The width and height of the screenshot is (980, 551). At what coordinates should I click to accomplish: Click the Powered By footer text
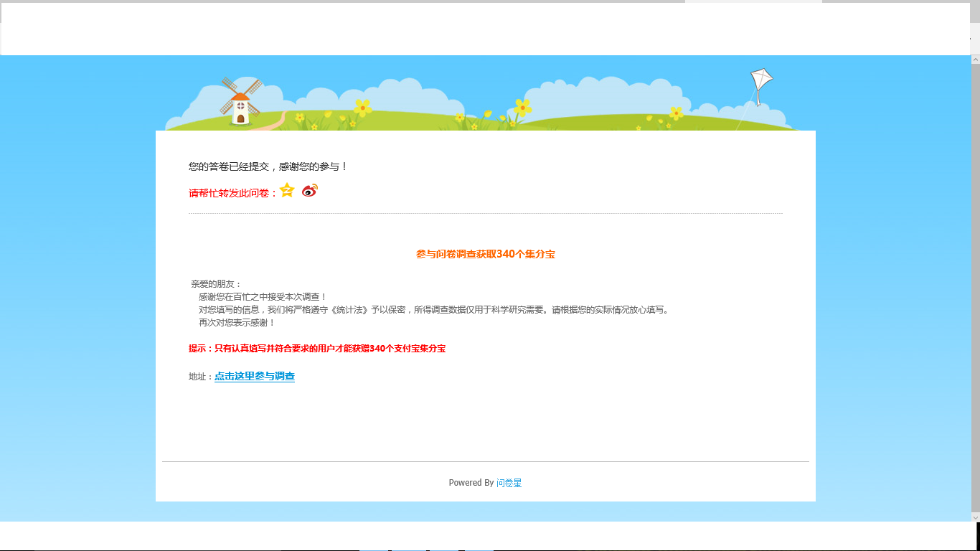pyautogui.click(x=471, y=483)
